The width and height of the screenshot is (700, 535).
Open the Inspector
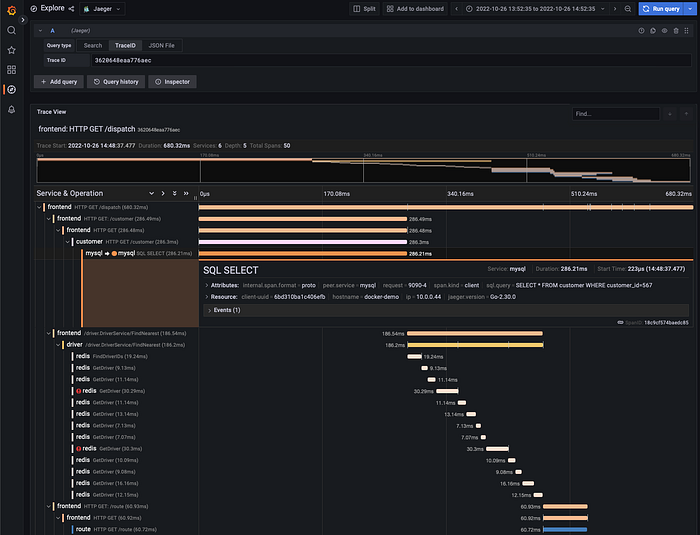click(x=172, y=82)
